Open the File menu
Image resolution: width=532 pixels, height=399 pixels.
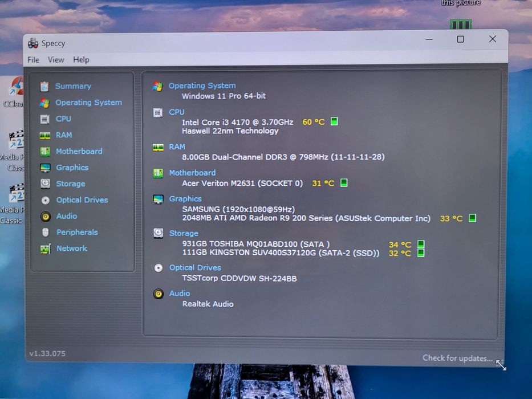click(33, 60)
